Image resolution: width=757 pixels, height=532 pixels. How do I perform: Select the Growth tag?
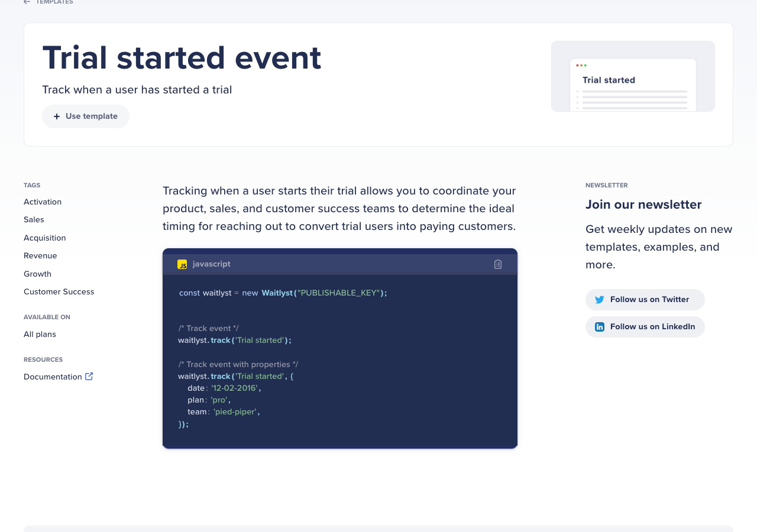click(37, 274)
